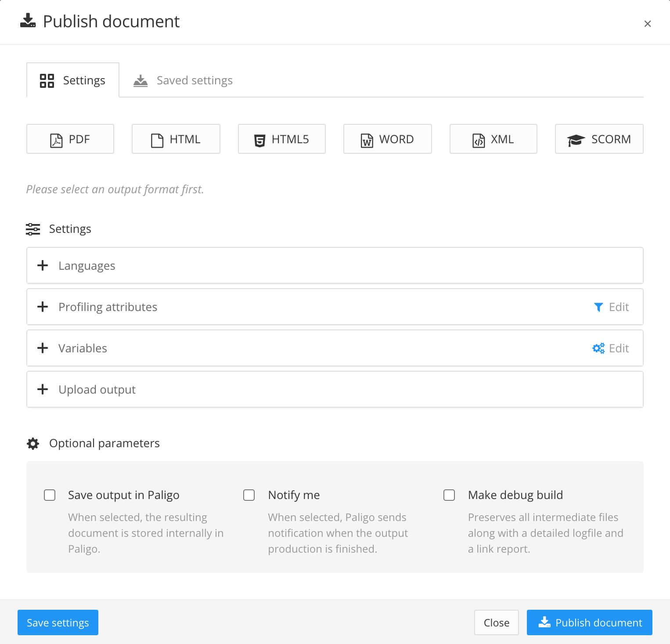
Task: Expand the Profiling attributes section
Action: coord(43,307)
